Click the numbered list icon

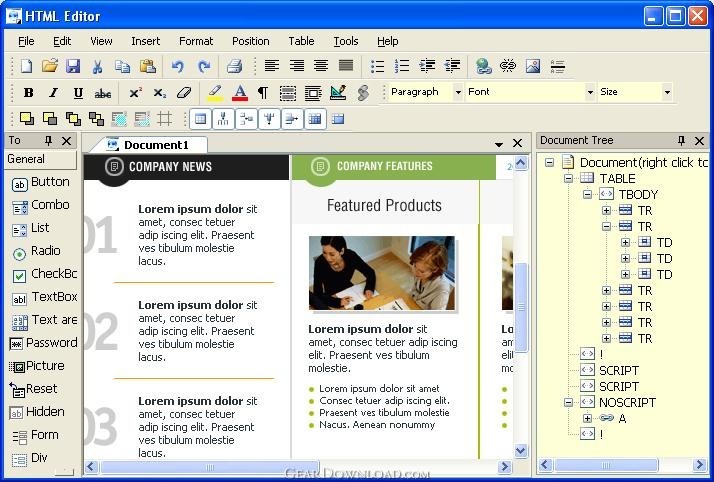pyautogui.click(x=402, y=66)
